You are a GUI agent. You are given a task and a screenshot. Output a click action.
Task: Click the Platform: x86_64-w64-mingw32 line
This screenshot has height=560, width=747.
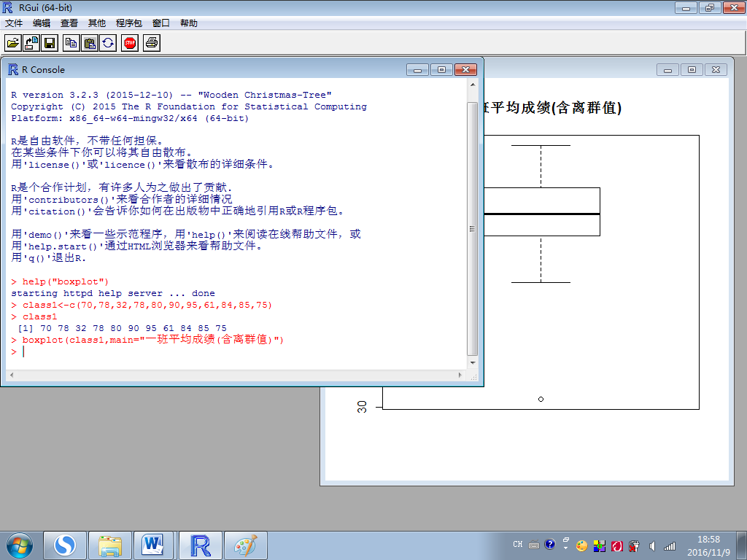tap(130, 119)
